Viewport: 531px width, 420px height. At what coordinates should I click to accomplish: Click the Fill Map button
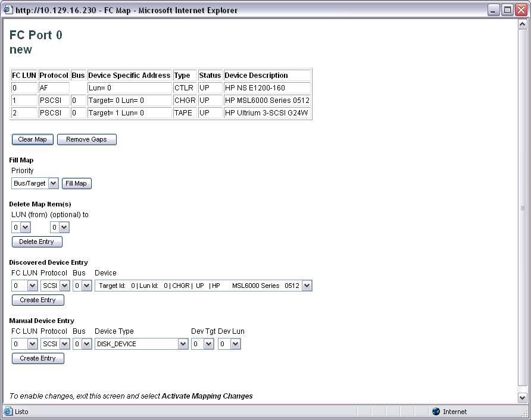click(77, 183)
